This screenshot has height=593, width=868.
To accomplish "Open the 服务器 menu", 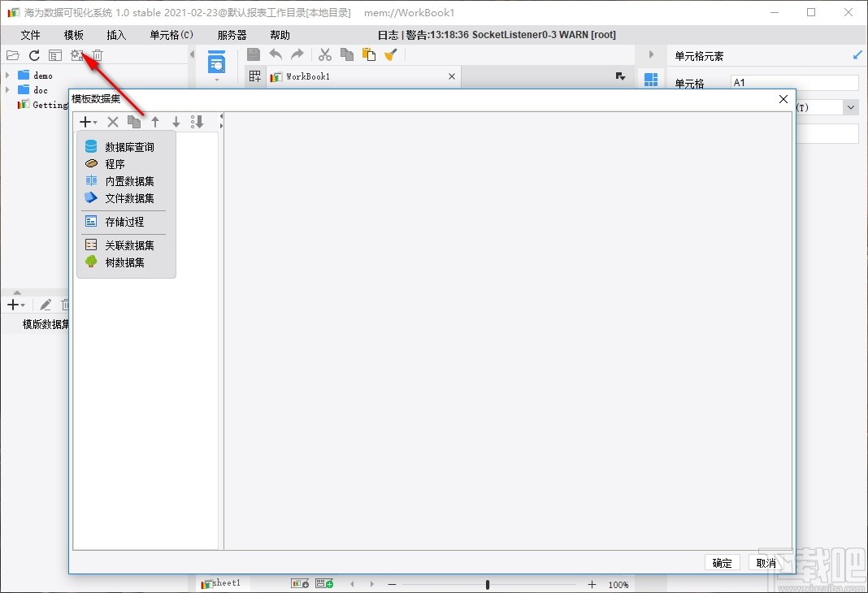I will tap(232, 35).
